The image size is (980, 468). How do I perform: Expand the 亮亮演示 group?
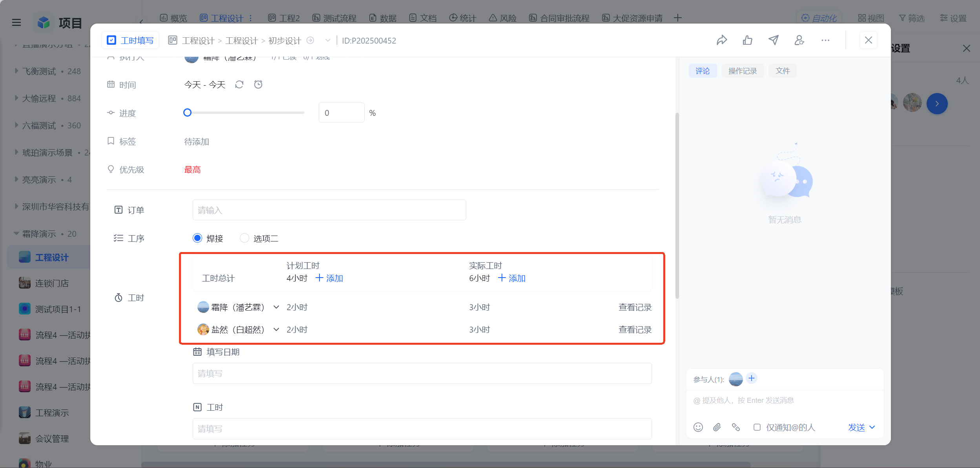pos(16,179)
